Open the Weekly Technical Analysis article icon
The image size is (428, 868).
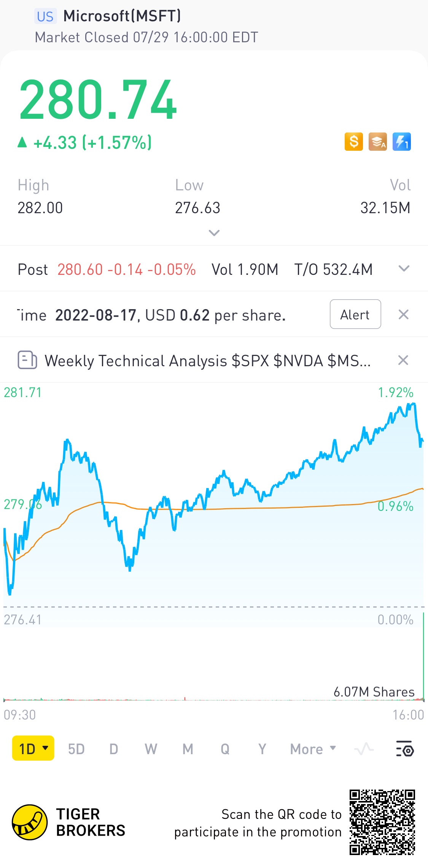pyautogui.click(x=27, y=360)
